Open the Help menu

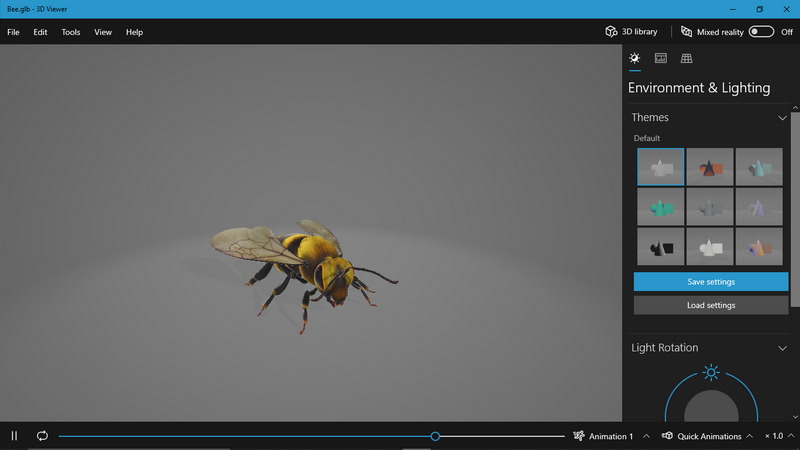click(x=134, y=32)
